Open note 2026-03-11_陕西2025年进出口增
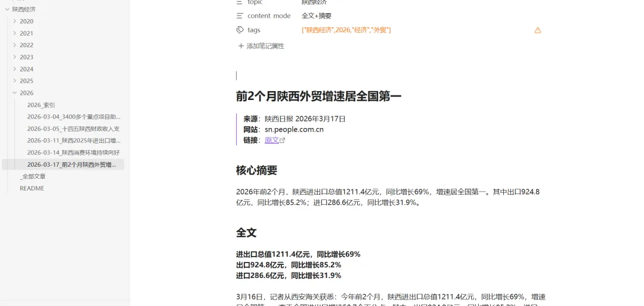Screen dimensions: 644x306 point(74,140)
